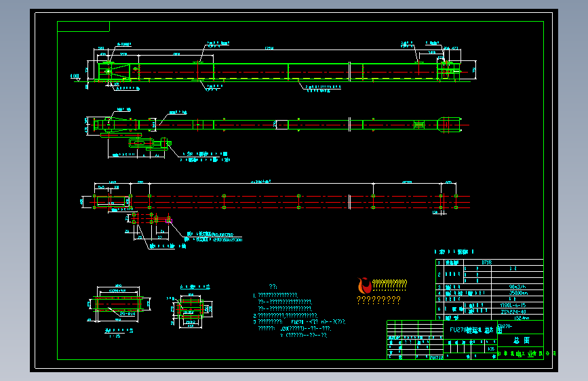The height and width of the screenshot is (381, 588).
Task: Select the FU270- drawing number cell
Action: 520,327
